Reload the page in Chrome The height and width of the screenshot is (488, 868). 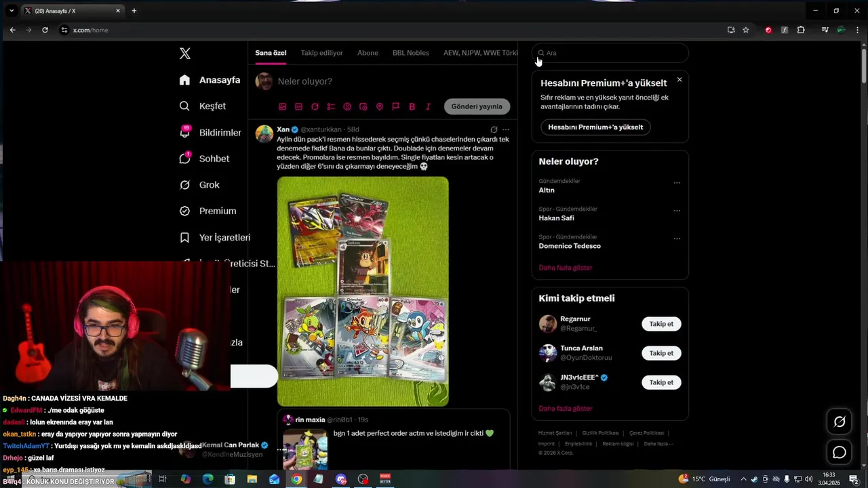click(x=45, y=30)
